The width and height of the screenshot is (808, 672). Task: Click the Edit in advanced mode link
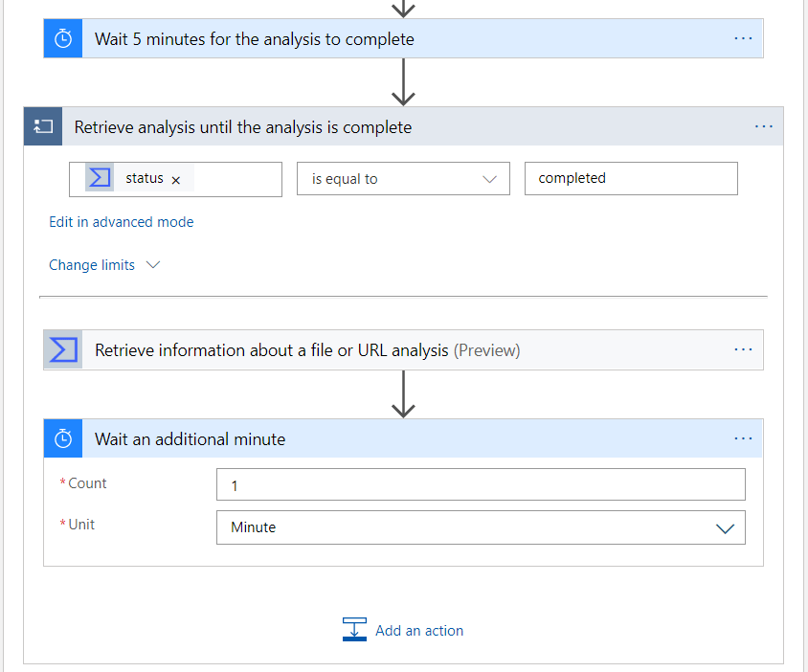click(121, 221)
